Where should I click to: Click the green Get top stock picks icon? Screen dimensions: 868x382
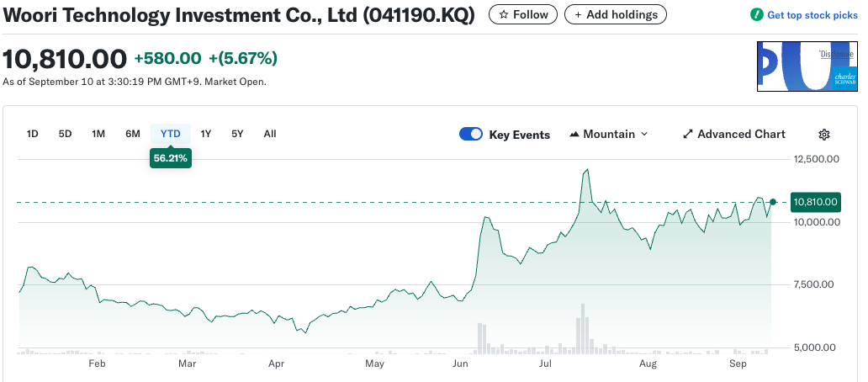click(757, 15)
